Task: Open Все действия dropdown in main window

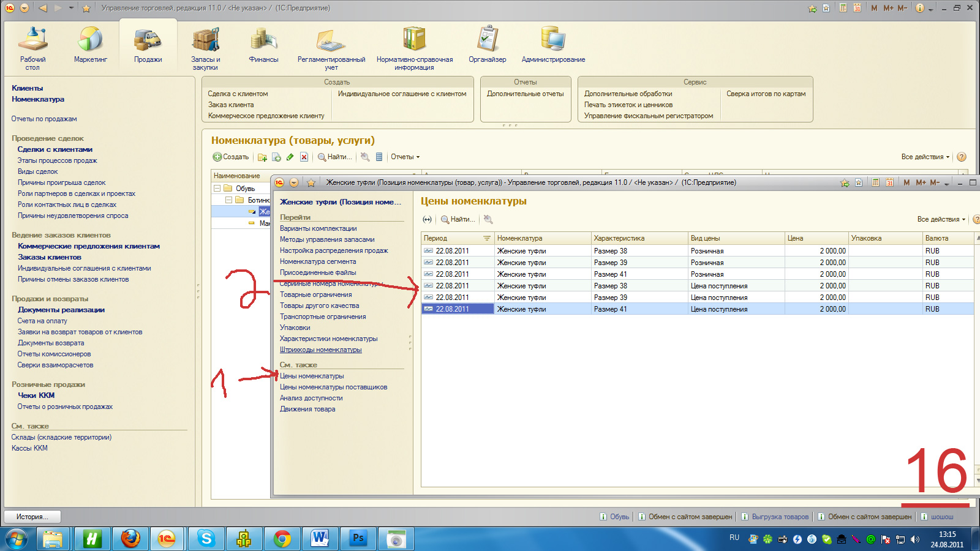Action: click(x=925, y=157)
